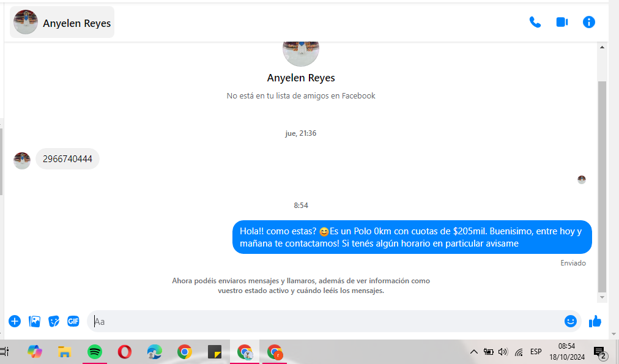The width and height of the screenshot is (619, 364).
Task: Open more actions with the plus icon
Action: [15, 321]
